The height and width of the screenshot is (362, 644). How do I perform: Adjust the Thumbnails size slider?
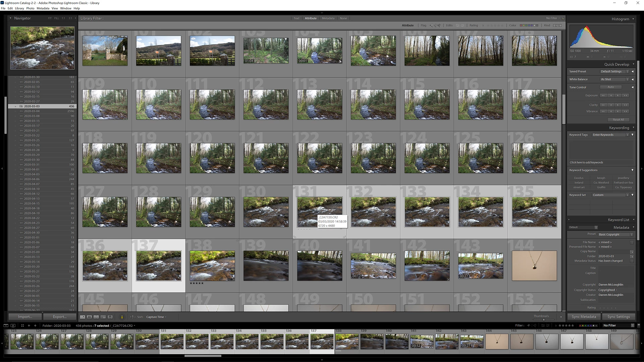[543, 319]
